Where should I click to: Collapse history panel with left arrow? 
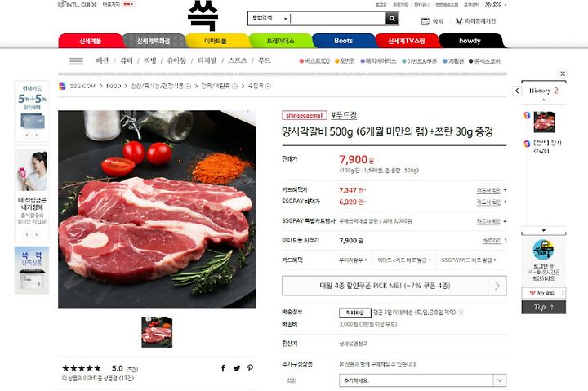click(x=517, y=91)
